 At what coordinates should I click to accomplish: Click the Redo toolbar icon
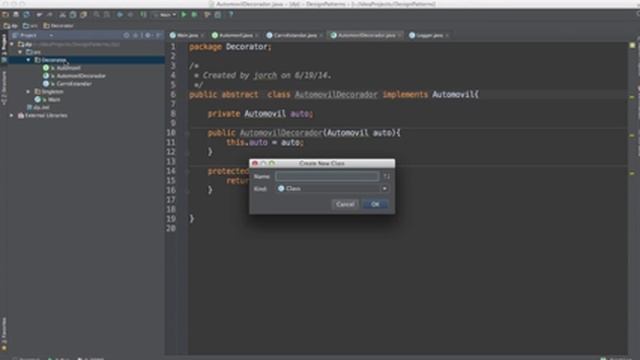[50, 15]
